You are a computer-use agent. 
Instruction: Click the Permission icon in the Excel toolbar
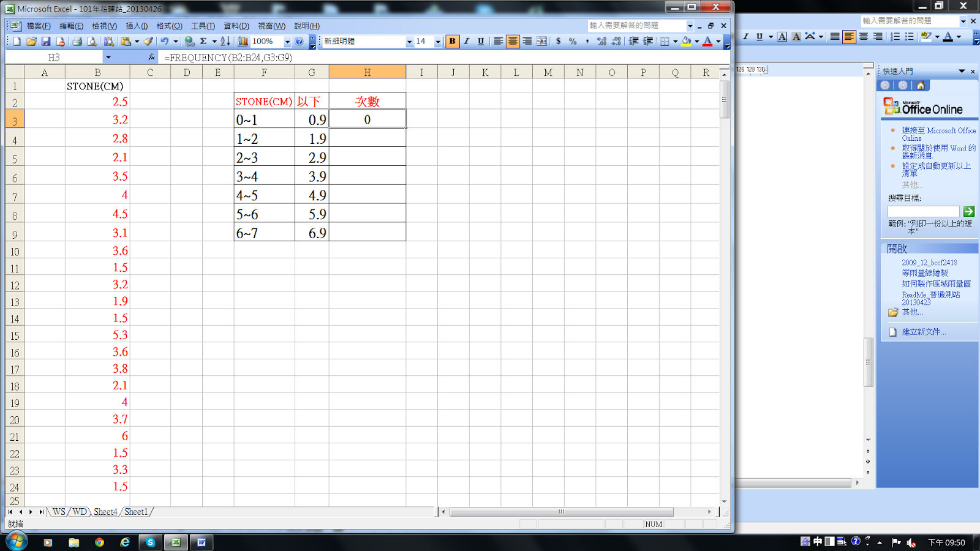pyautogui.click(x=60, y=42)
